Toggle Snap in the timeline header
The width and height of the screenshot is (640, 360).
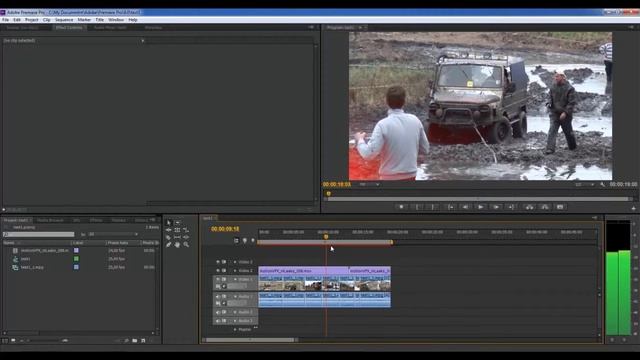pos(236,241)
